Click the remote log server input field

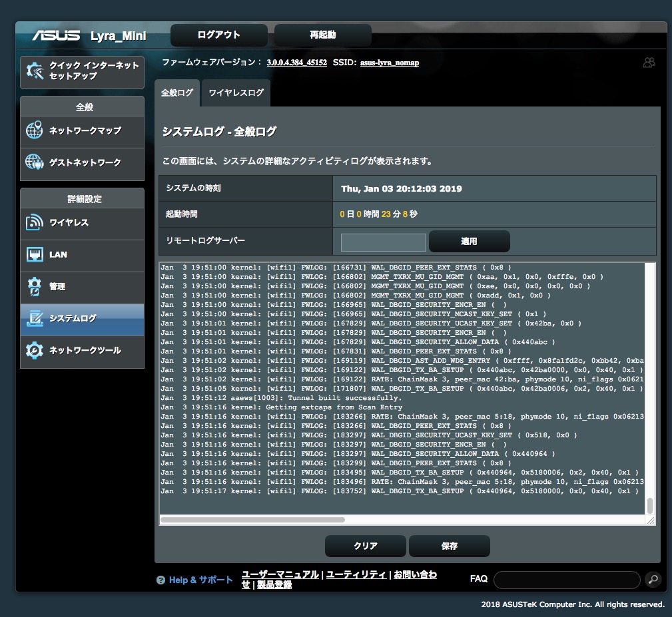(x=383, y=242)
